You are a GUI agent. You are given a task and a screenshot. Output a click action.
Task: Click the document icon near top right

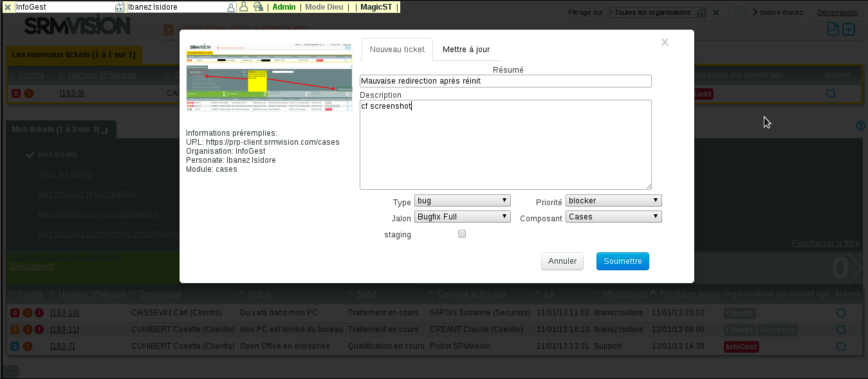(x=833, y=29)
